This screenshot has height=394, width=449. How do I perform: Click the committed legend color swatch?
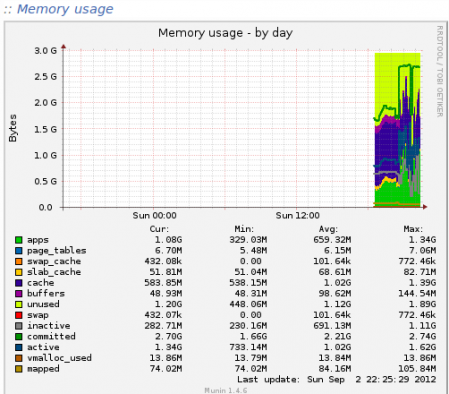pos(19,337)
